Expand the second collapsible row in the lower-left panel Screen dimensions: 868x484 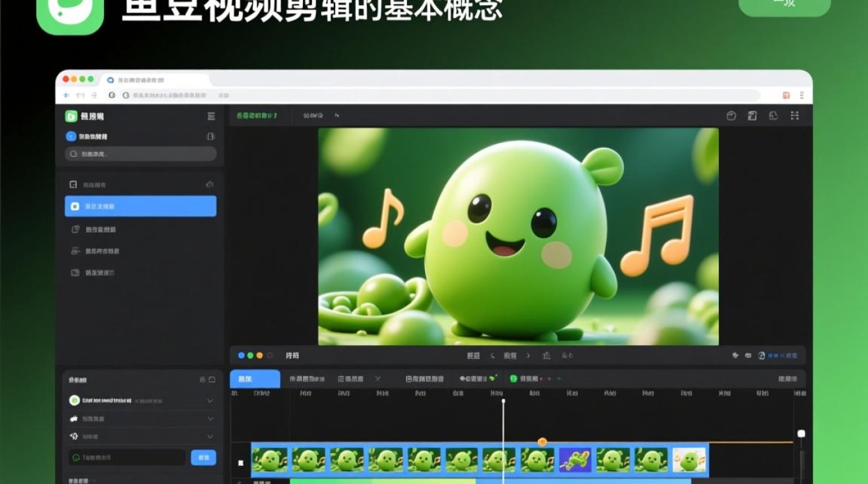pyautogui.click(x=210, y=419)
